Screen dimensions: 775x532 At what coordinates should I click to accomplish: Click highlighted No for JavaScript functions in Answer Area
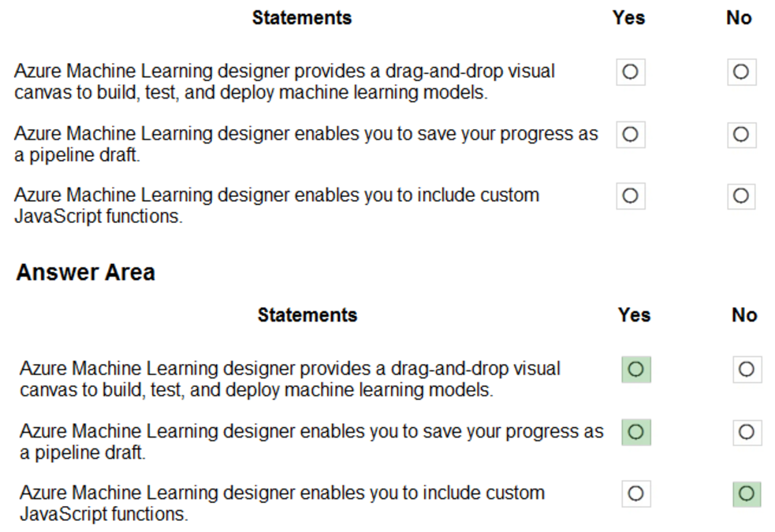[746, 494]
